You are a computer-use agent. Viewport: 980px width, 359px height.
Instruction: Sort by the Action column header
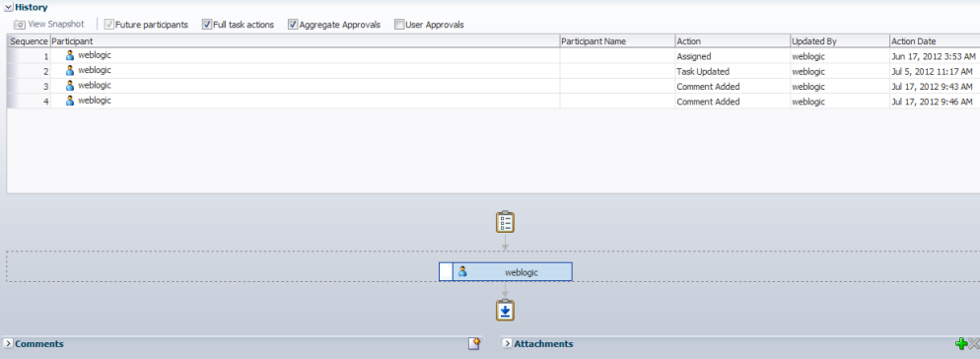pos(733,41)
